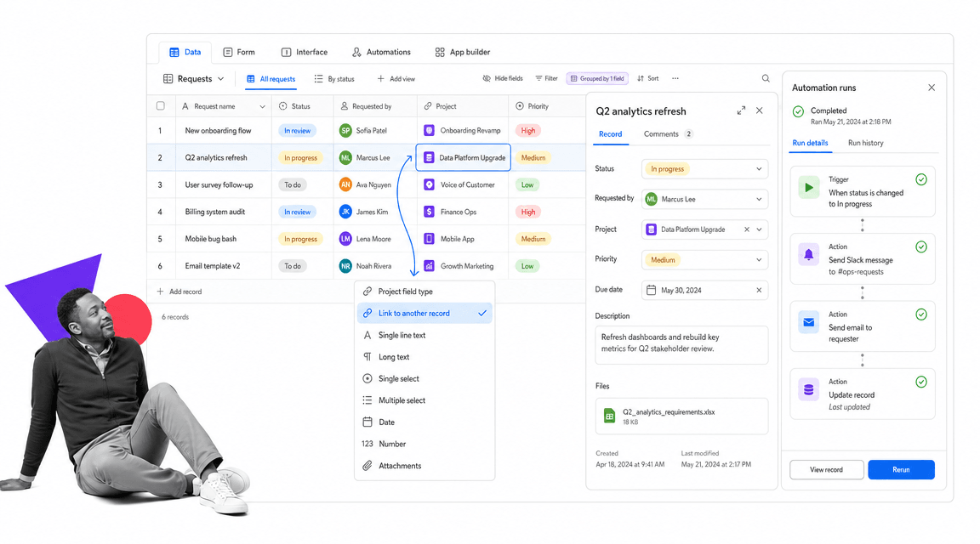Open the Comments tab in record panel
Viewport: 980px width, 544px height.
tap(668, 134)
